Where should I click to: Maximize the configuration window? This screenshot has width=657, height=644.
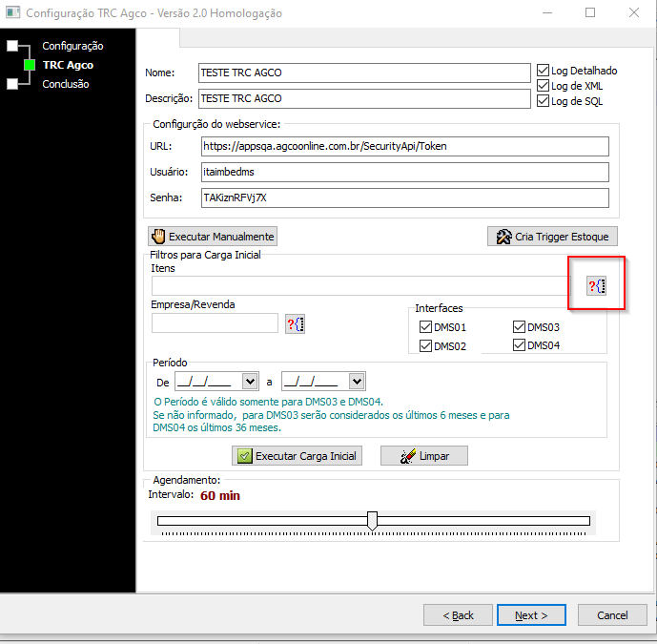point(590,12)
